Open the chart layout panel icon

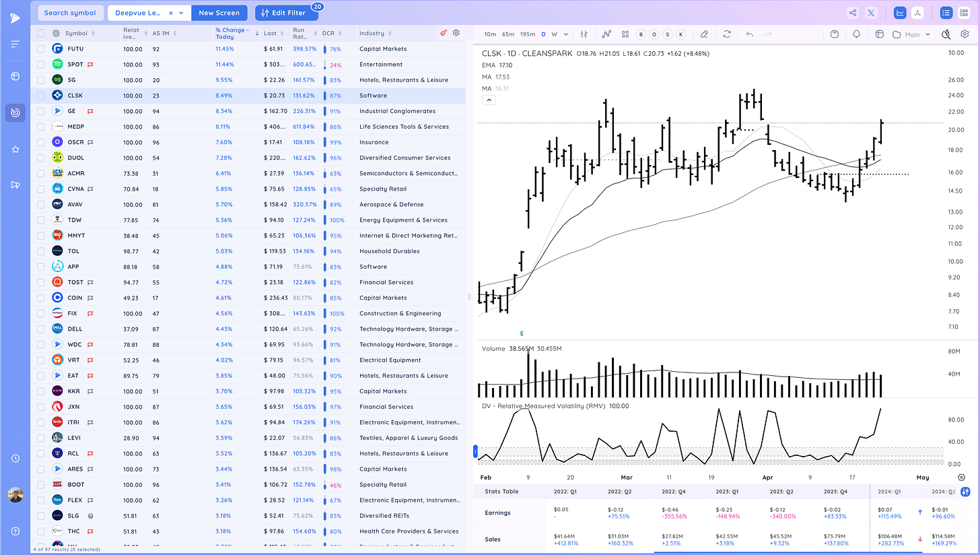tap(879, 34)
